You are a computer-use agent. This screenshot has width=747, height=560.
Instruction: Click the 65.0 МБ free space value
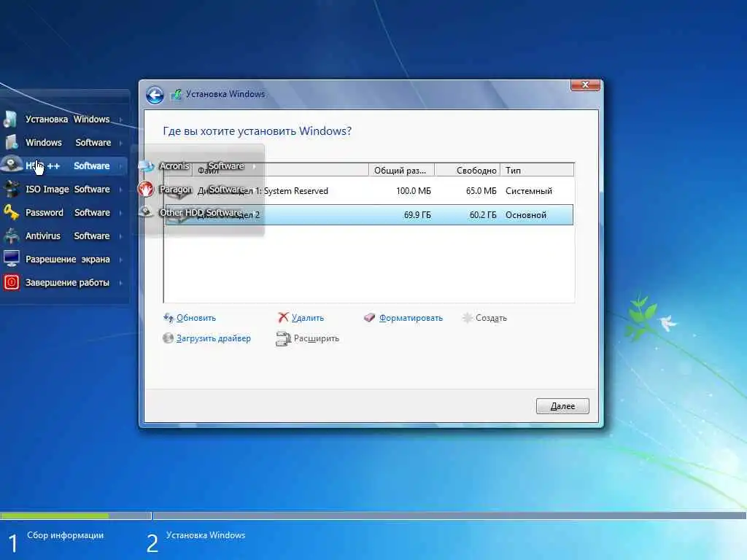coord(481,191)
